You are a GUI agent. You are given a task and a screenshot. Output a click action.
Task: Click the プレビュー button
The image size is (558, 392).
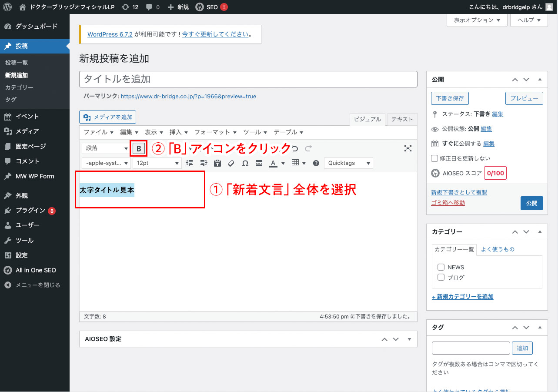pos(524,98)
